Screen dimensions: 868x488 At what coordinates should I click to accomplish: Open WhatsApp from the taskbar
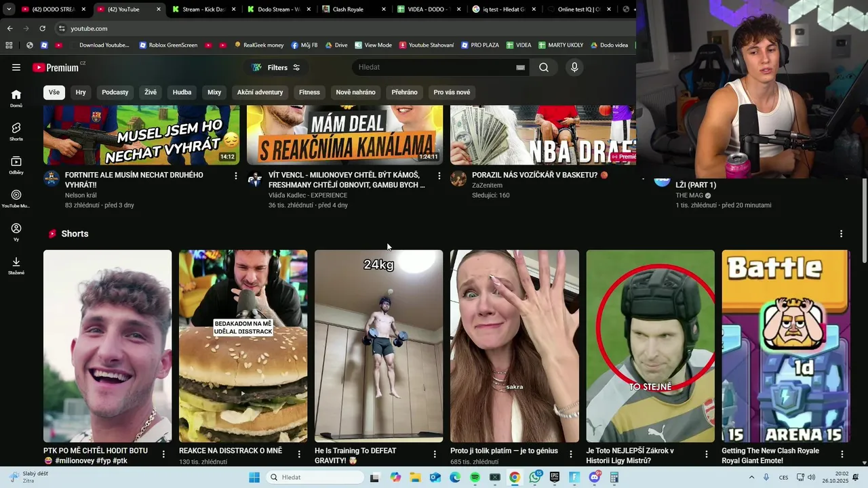click(x=535, y=477)
